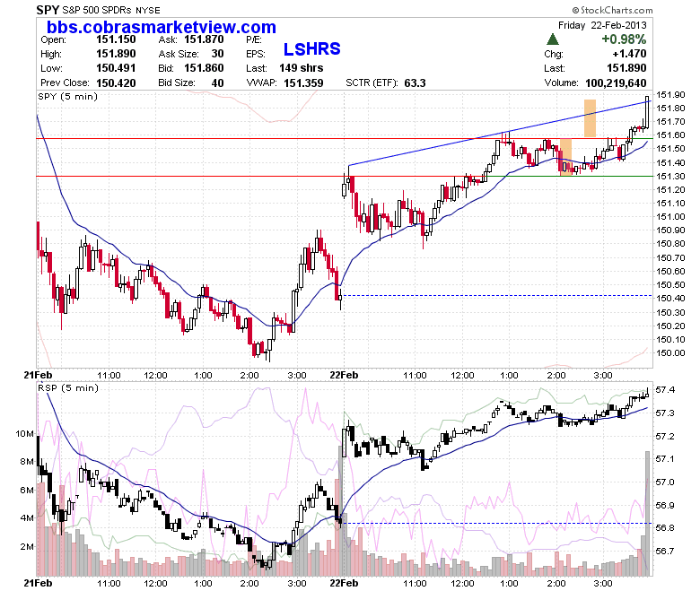This screenshot has width=700, height=591.
Task: Click the Prev Close value 150.420
Action: [116, 83]
